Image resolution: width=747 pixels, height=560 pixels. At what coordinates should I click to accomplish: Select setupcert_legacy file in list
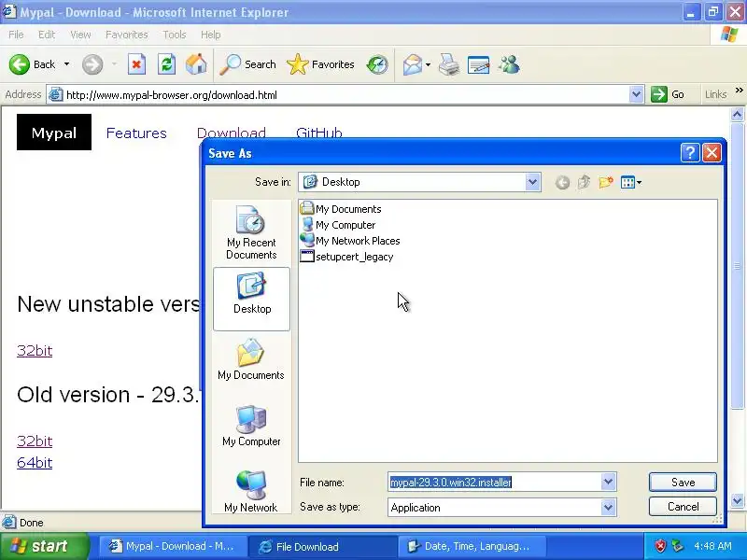coord(346,257)
